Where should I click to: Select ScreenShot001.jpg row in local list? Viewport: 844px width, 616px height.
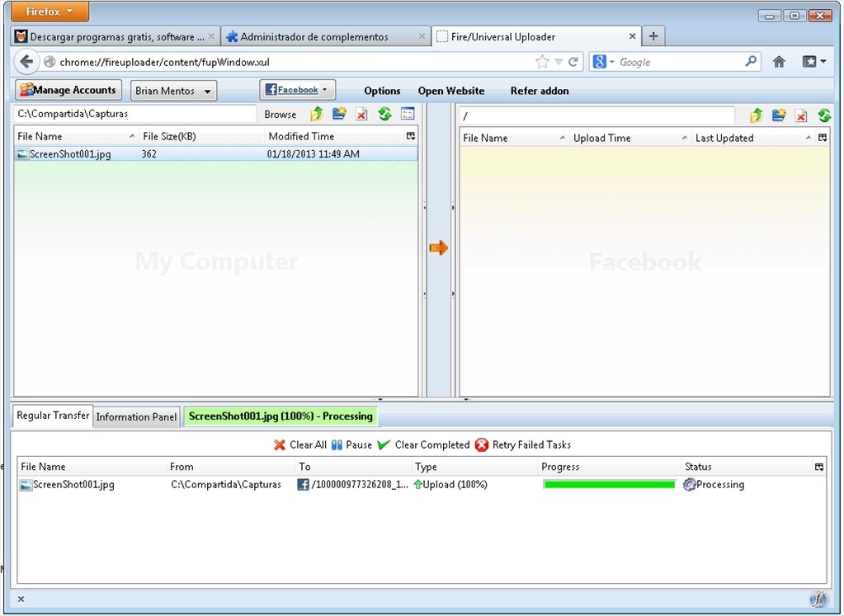216,154
